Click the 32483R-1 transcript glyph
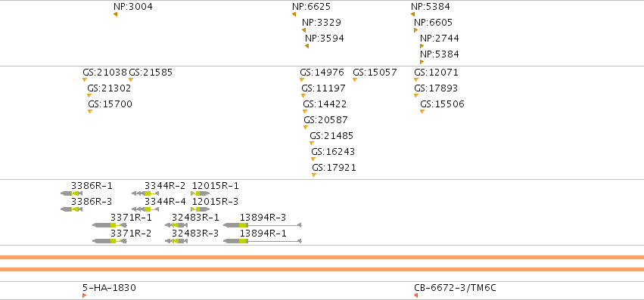This screenshot has height=300, width=644. pos(176,225)
